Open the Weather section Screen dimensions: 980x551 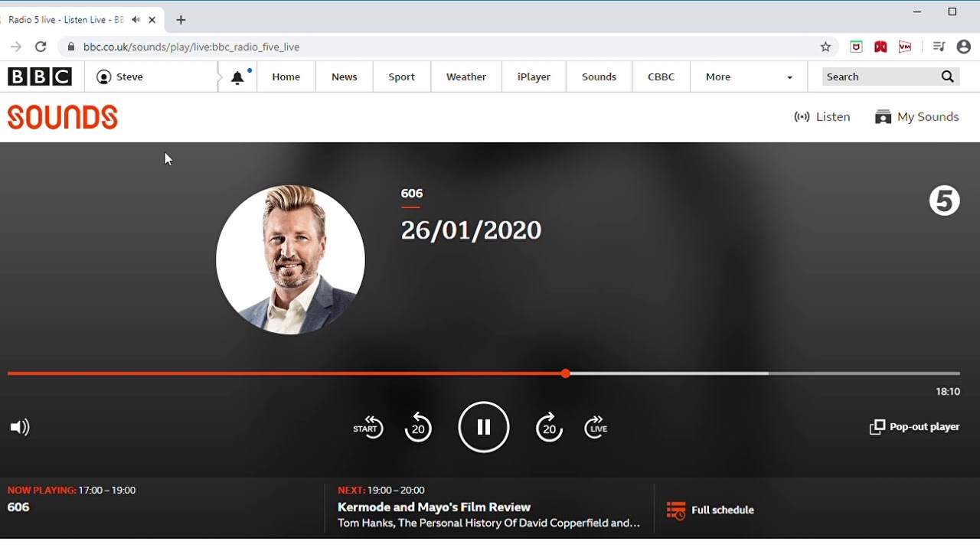point(466,77)
